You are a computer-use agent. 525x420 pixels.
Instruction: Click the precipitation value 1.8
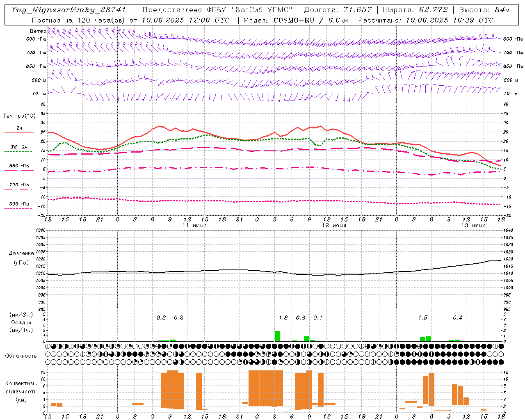click(x=283, y=317)
